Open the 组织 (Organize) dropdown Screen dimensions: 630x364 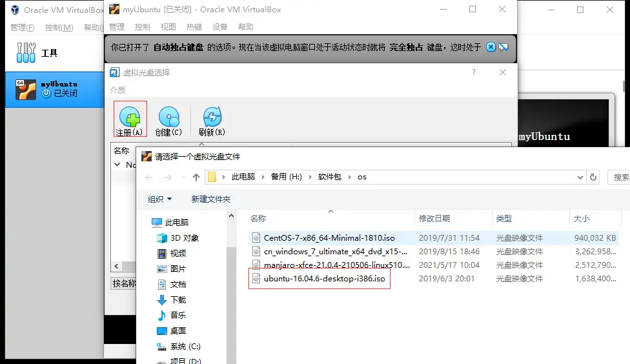159,199
